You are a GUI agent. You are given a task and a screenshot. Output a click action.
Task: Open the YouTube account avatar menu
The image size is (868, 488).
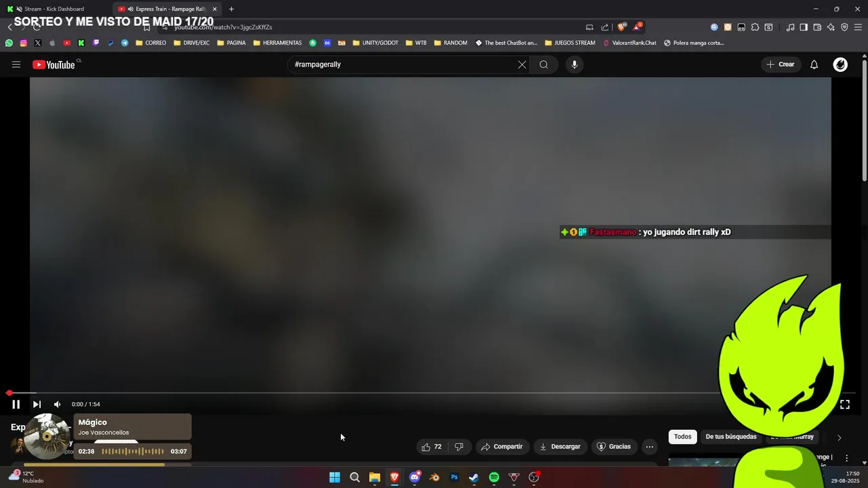[x=840, y=64]
